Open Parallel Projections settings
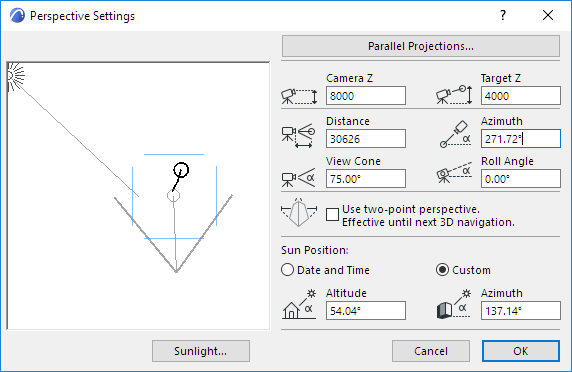This screenshot has width=572, height=372. (x=421, y=46)
